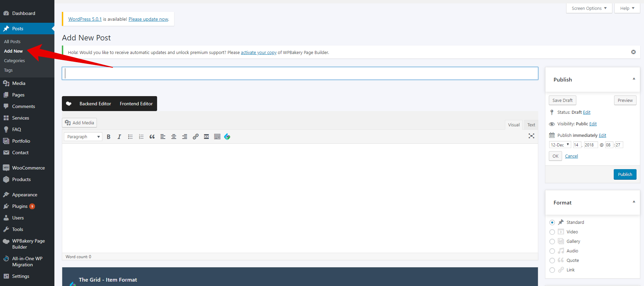Open WPBakery Page Builder menu
The width and height of the screenshot is (644, 286).
[x=27, y=244]
